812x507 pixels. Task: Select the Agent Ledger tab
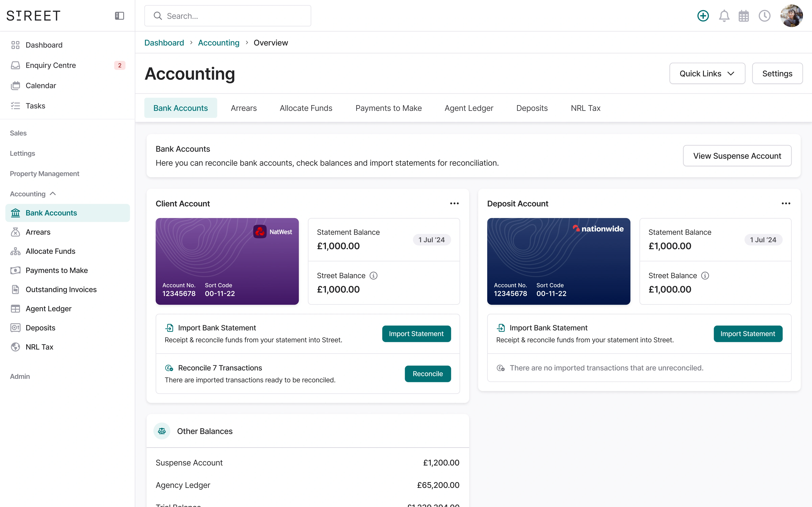tap(469, 108)
